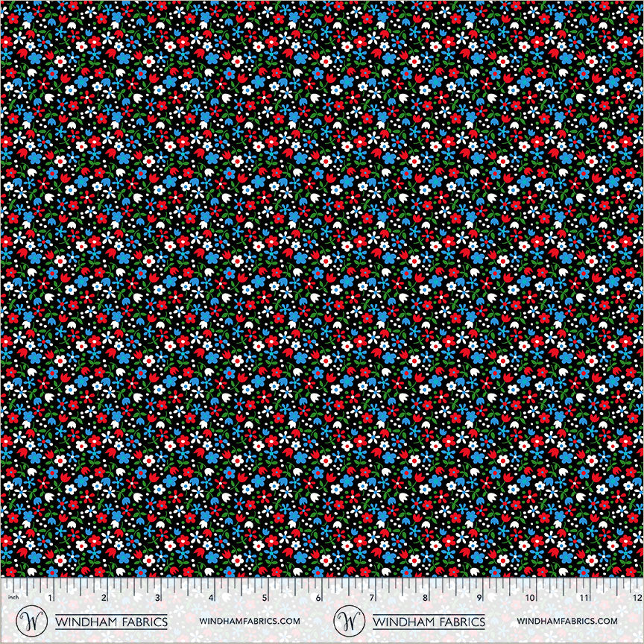Click the left circular W logo
This screenshot has width=644, height=644.
click(32, 620)
